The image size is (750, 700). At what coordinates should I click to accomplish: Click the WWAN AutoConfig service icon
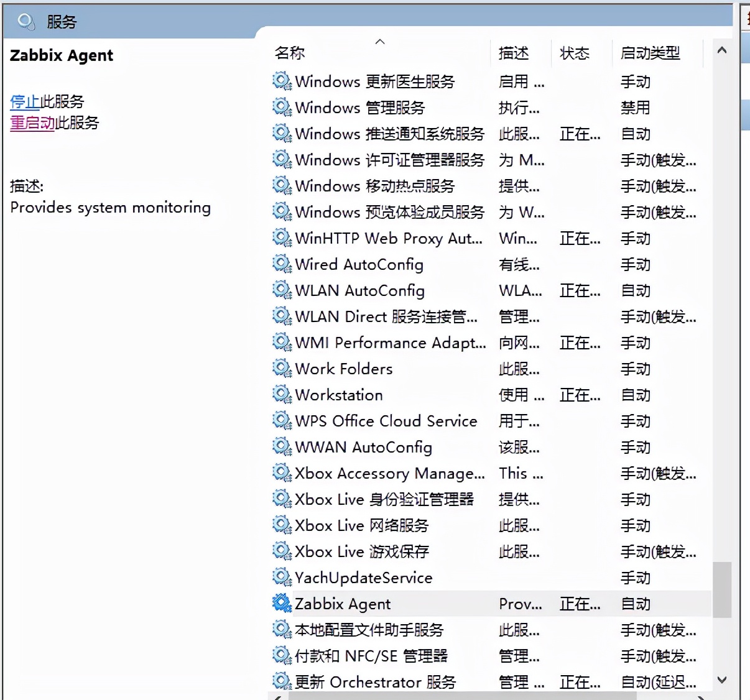282,447
